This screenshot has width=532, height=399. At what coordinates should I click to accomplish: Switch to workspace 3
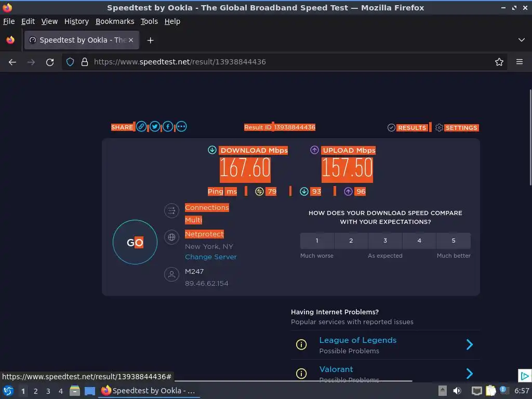(x=48, y=391)
